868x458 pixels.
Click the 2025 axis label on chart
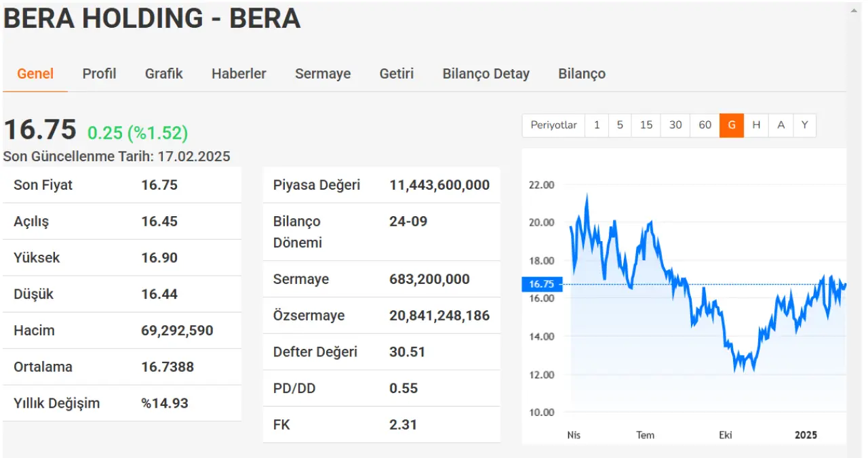806,435
